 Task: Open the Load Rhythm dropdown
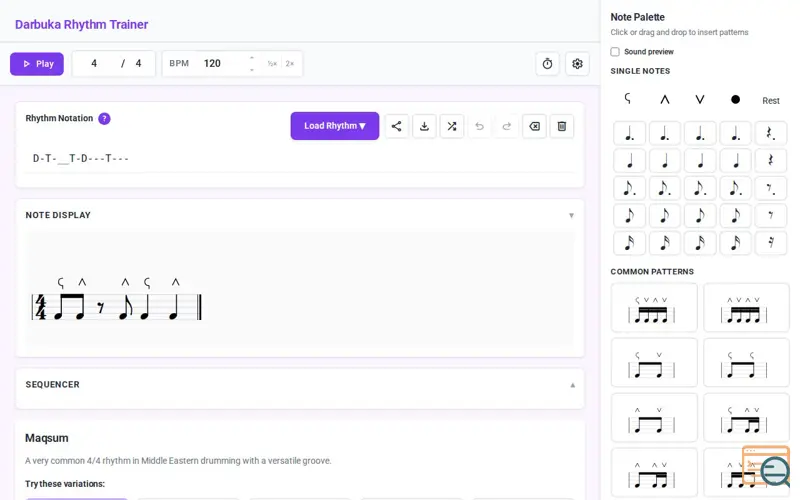coord(335,126)
